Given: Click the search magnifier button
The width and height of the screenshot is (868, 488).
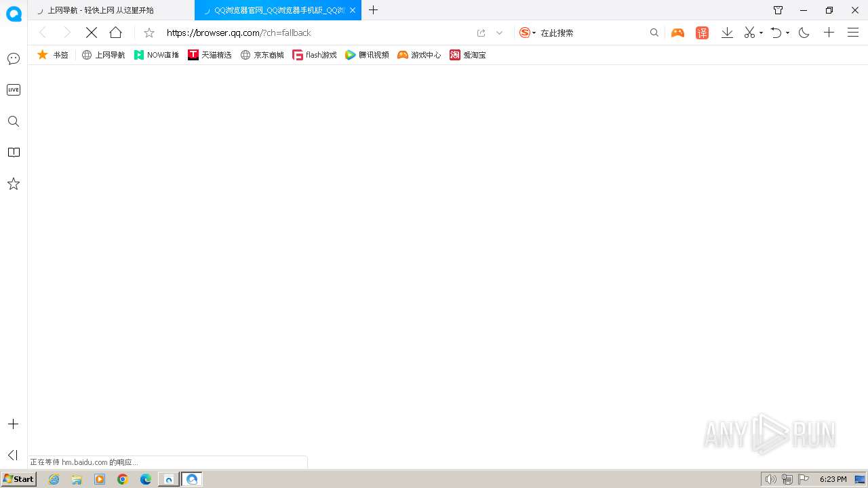Looking at the screenshot, I should tap(654, 33).
